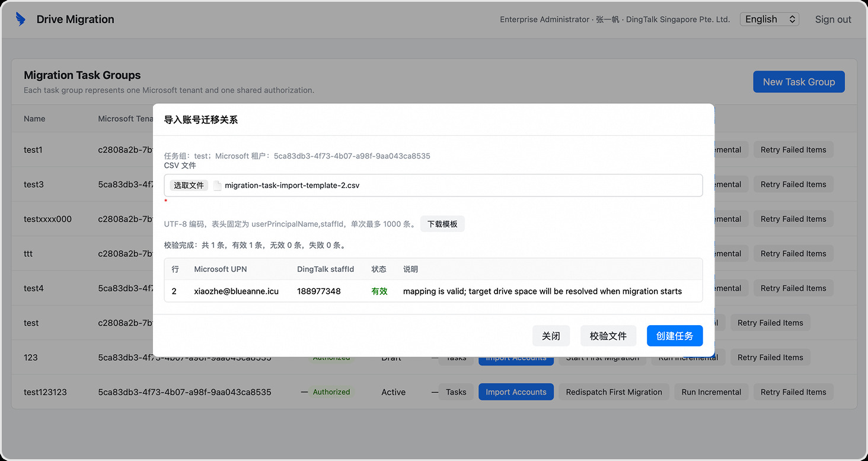This screenshot has width=868, height=461.
Task: Open Tasks for test123123 row
Action: click(456, 392)
